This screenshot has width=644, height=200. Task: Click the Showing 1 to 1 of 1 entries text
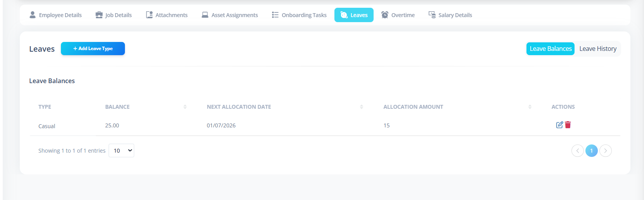point(72,151)
